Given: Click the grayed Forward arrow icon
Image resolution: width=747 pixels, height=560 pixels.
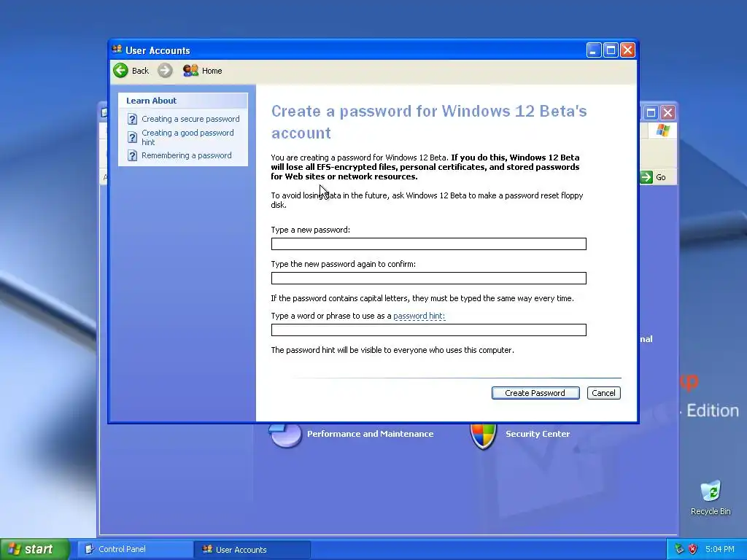Looking at the screenshot, I should [165, 71].
